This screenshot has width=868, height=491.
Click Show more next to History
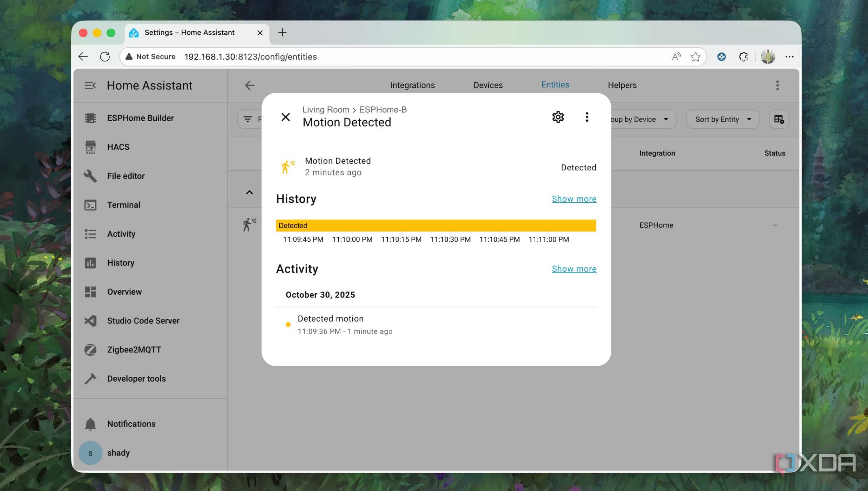click(x=574, y=199)
